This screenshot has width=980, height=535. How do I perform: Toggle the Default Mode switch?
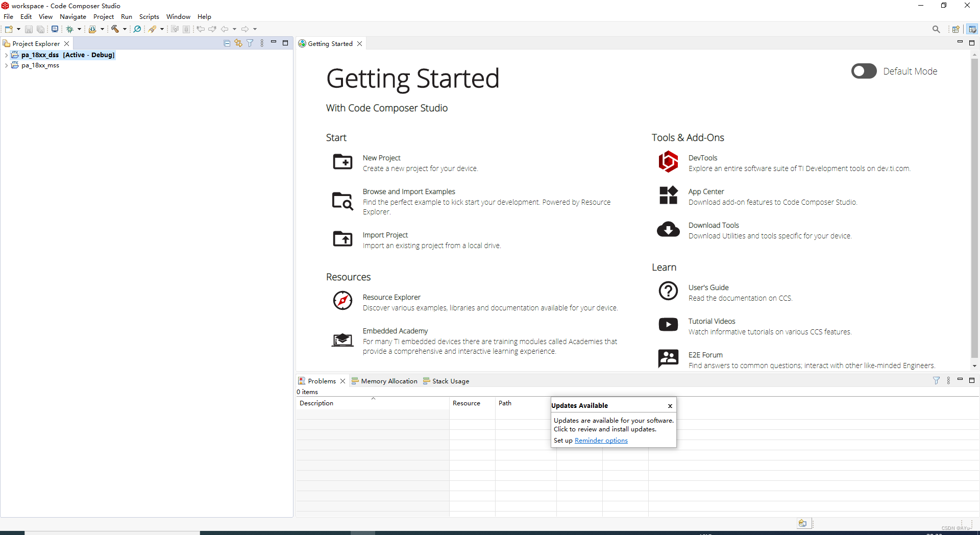pos(864,71)
